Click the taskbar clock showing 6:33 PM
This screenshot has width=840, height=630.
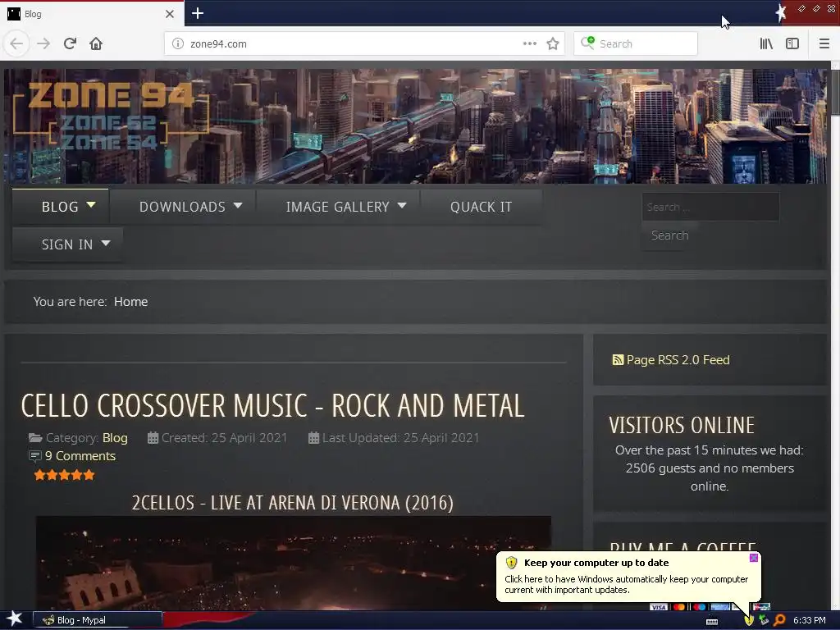click(809, 620)
